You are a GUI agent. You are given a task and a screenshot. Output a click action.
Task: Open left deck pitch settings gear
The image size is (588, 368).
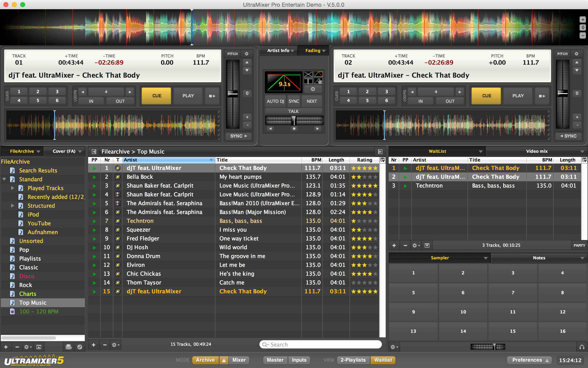(x=247, y=54)
